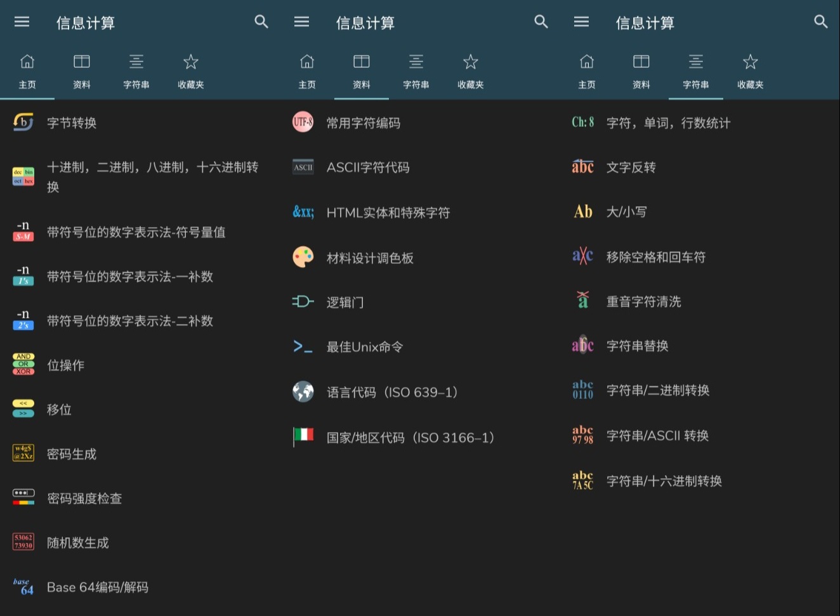Click the ASCII code icon

[303, 167]
